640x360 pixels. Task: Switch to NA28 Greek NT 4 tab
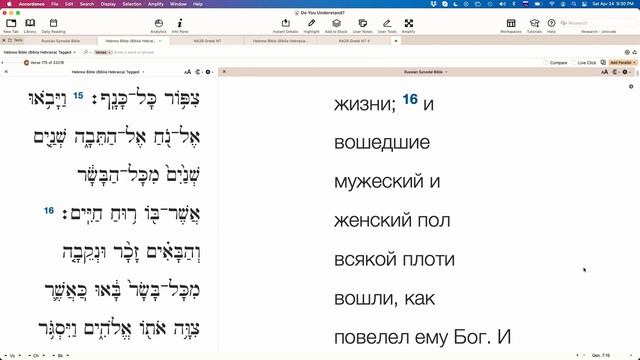[354, 41]
